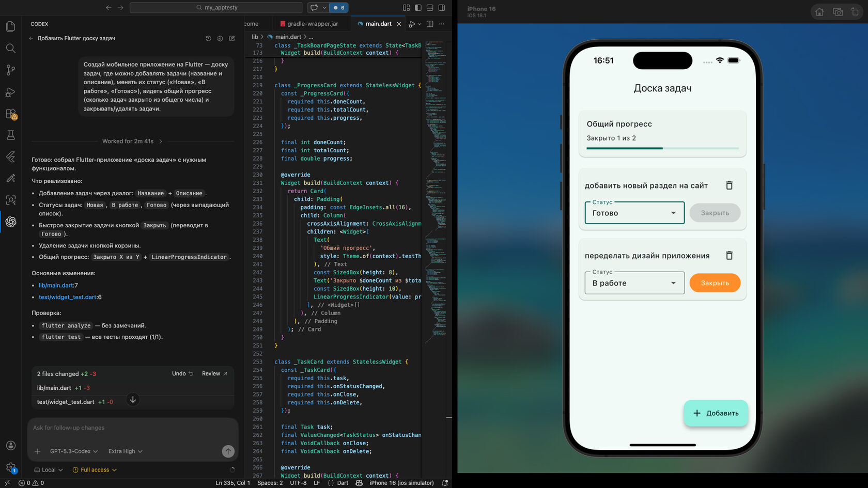The height and width of the screenshot is (488, 868).
Task: Tap the 'Добавить' floating button
Action: point(716,413)
